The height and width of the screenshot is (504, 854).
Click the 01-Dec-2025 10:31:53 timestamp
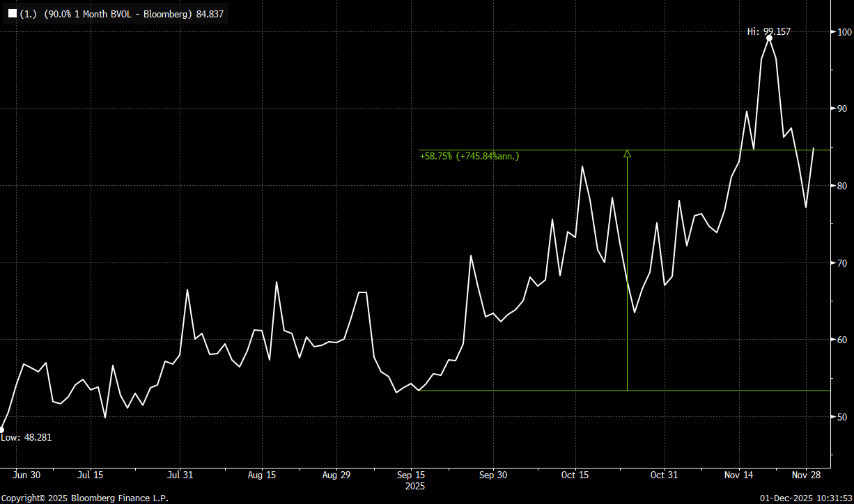pyautogui.click(x=805, y=498)
